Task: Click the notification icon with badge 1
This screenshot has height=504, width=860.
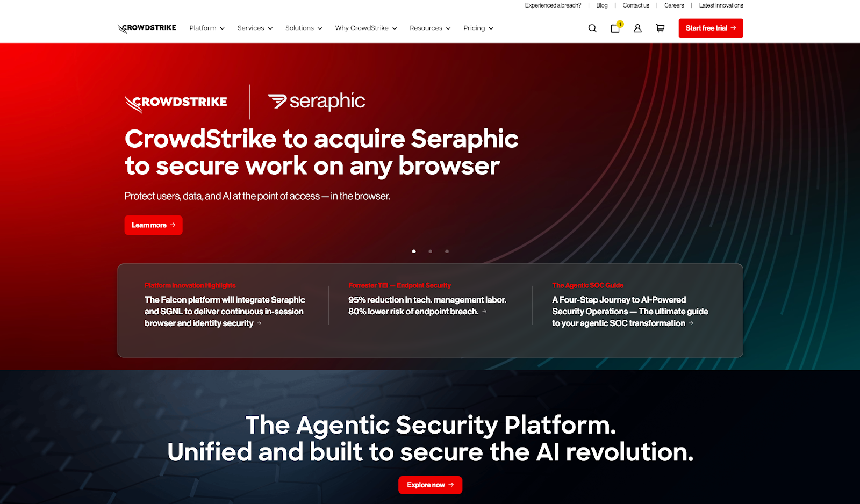Action: point(615,28)
